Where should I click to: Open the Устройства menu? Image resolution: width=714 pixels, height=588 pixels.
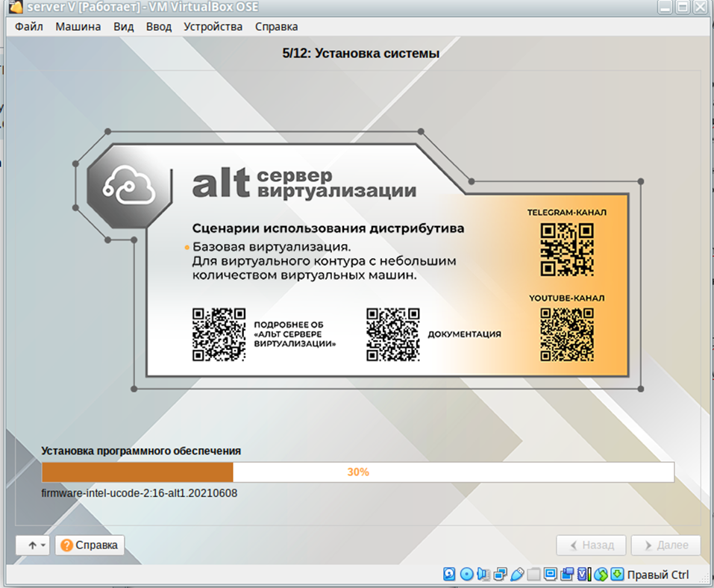[x=213, y=27]
